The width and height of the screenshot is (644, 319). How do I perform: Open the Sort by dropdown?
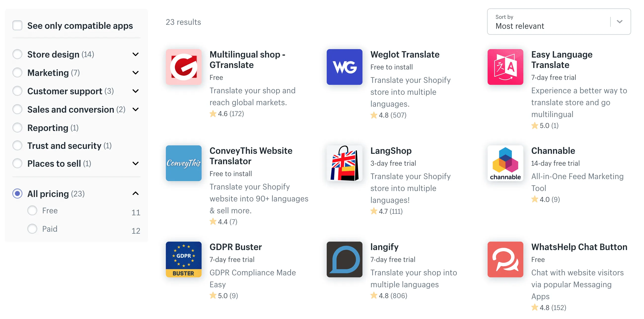[559, 22]
